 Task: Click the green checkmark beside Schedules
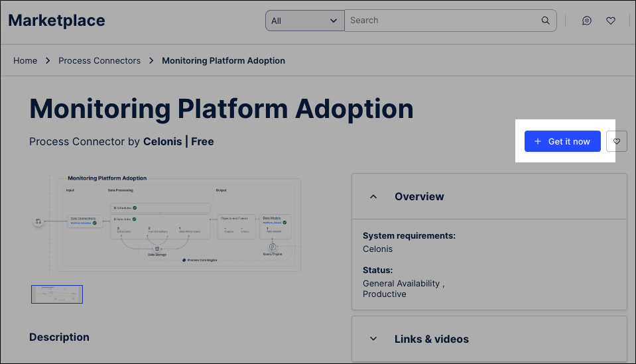click(x=135, y=208)
